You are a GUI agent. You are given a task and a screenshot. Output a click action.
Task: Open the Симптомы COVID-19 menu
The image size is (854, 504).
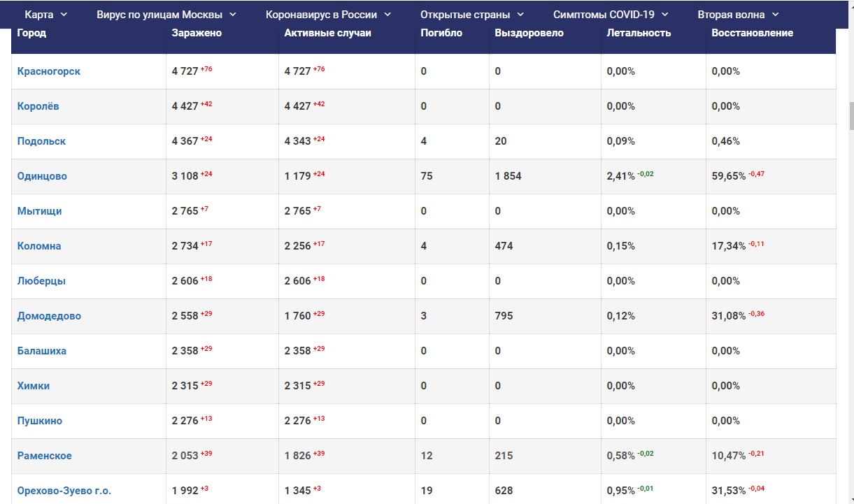pos(611,14)
